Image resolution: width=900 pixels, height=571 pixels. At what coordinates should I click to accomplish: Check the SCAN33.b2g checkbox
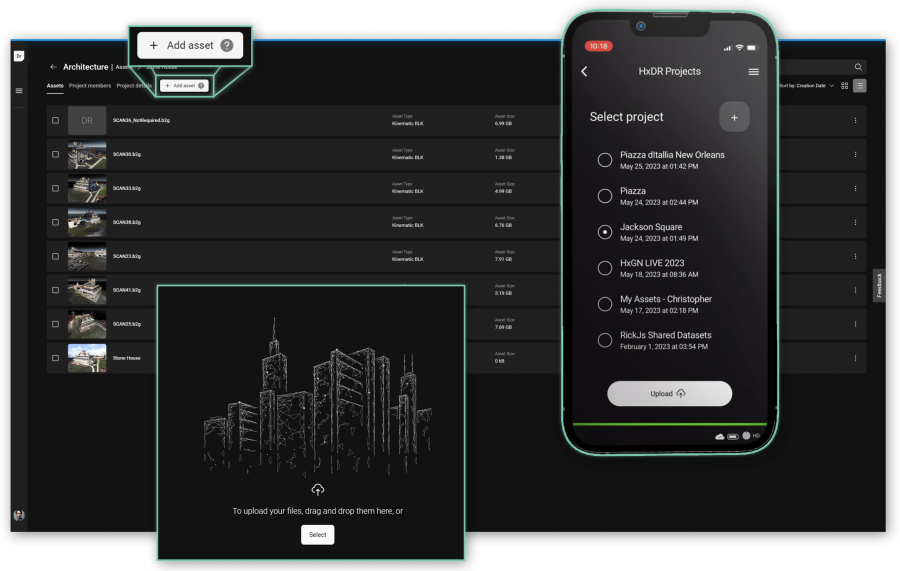point(56,188)
